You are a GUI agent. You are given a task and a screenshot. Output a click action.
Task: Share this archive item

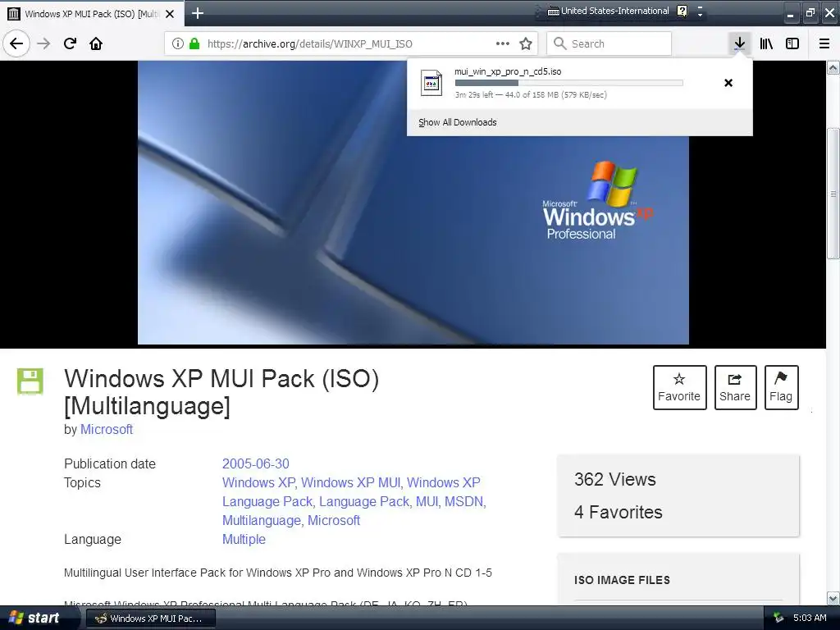tap(735, 387)
